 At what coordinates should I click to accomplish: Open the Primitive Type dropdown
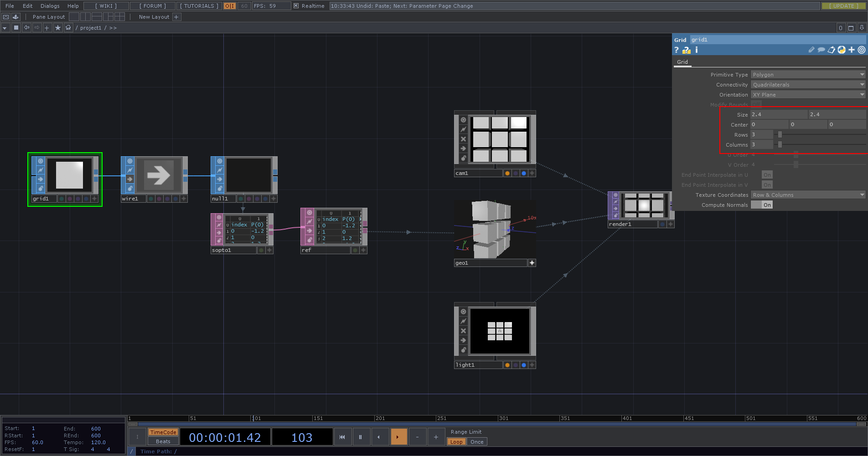click(x=807, y=74)
